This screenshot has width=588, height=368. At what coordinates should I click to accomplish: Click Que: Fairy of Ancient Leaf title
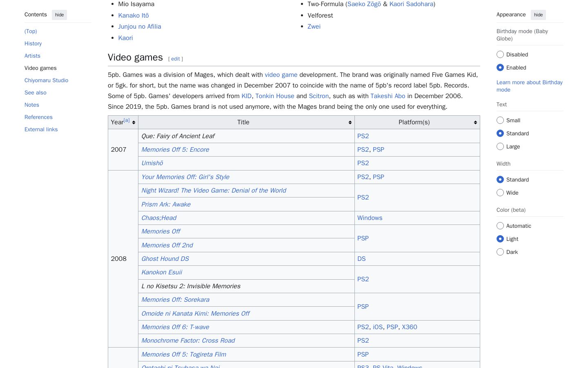click(x=178, y=136)
